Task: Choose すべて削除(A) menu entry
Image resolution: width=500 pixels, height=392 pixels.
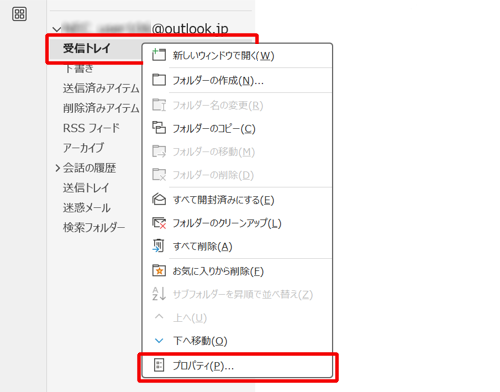Action: click(x=237, y=246)
